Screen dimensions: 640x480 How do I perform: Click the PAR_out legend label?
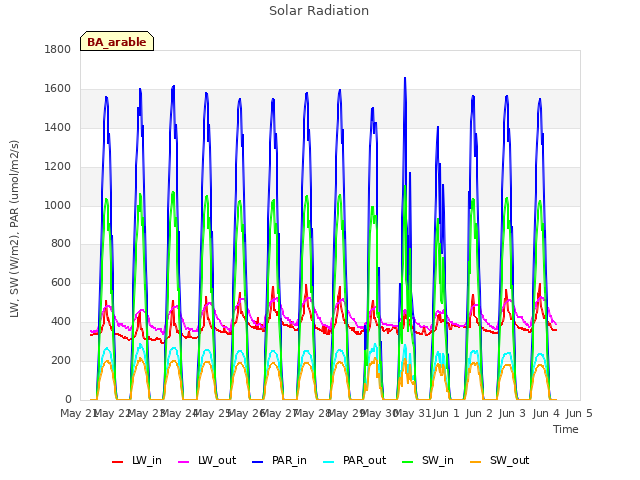coord(364,460)
